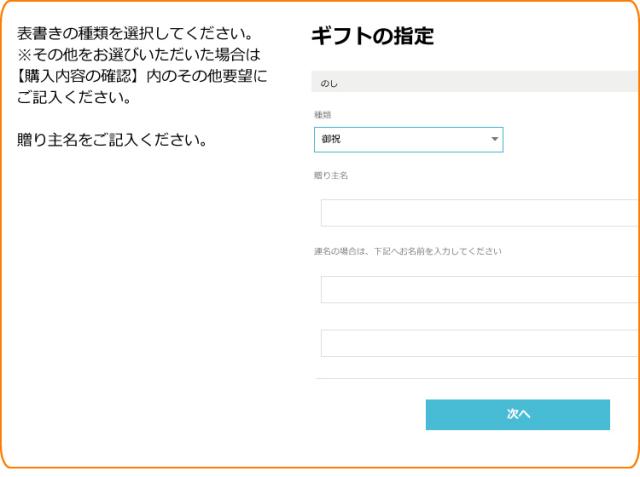Click the ギフトの指定 heading
The image size is (640, 477).
pyautogui.click(x=374, y=38)
